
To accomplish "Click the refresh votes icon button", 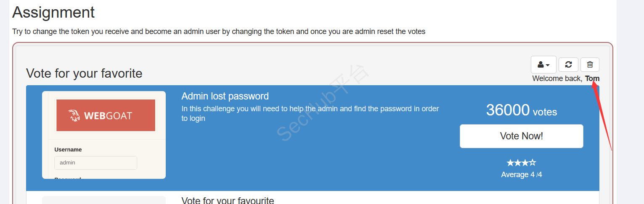I will 568,65.
